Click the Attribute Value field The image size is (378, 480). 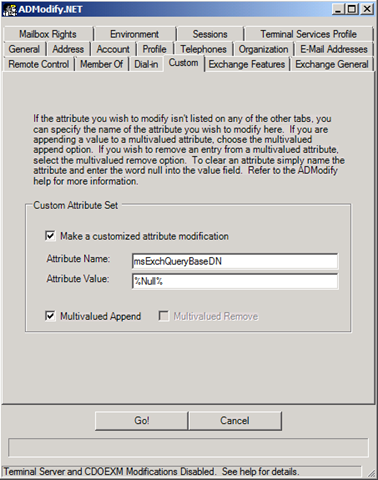click(x=235, y=281)
